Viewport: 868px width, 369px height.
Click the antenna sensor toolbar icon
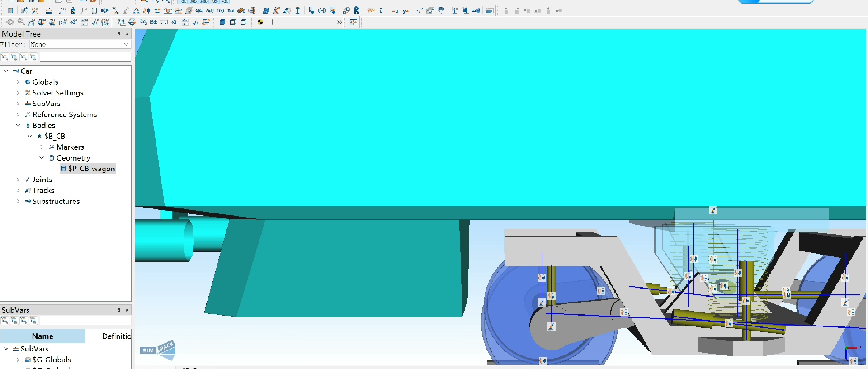click(x=454, y=10)
